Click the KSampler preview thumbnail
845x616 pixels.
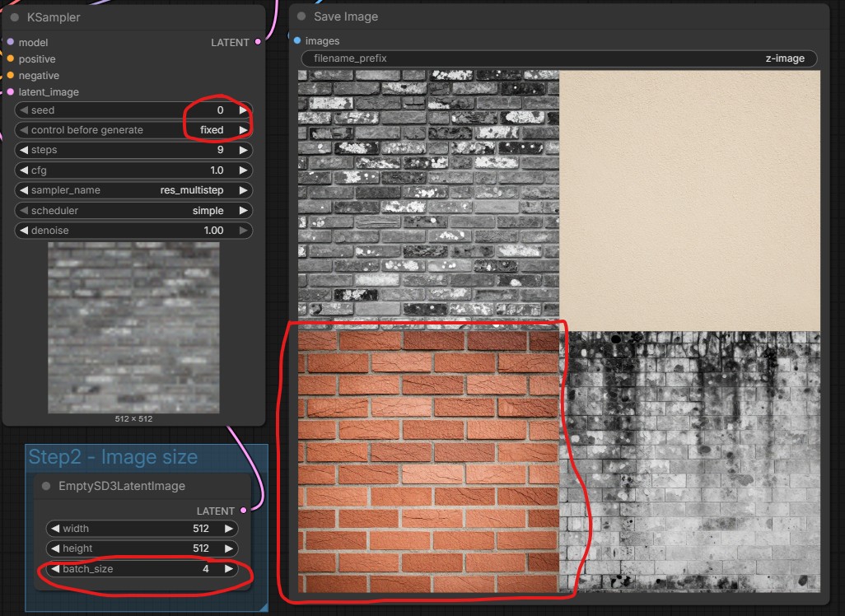coord(133,327)
